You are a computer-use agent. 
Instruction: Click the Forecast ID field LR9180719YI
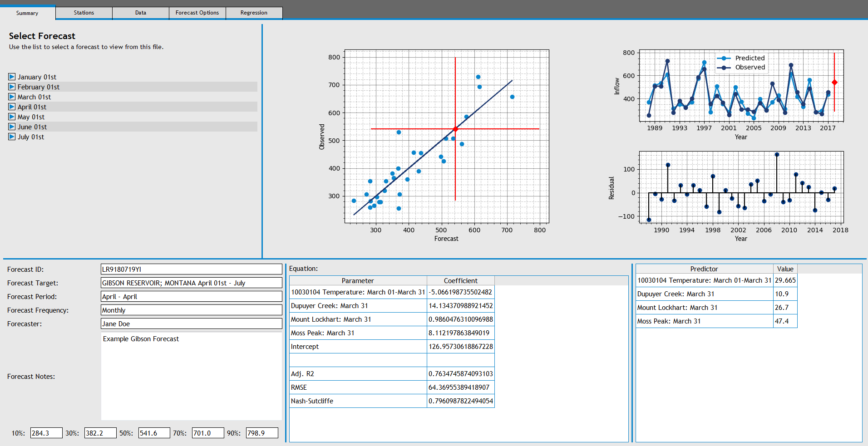tap(191, 269)
